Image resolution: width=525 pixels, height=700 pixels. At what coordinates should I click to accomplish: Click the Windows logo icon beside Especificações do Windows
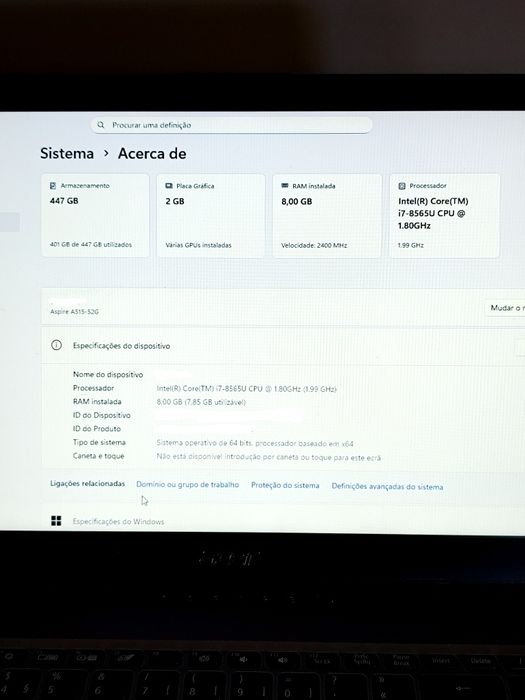click(x=56, y=521)
